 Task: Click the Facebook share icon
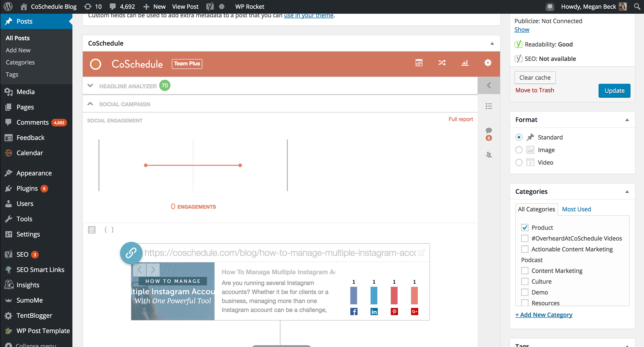click(x=354, y=311)
